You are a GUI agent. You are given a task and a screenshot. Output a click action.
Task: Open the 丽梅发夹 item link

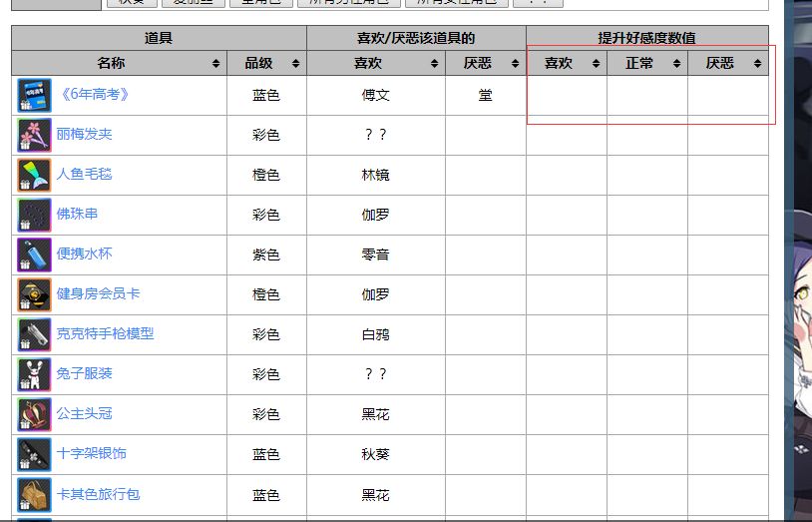84,135
